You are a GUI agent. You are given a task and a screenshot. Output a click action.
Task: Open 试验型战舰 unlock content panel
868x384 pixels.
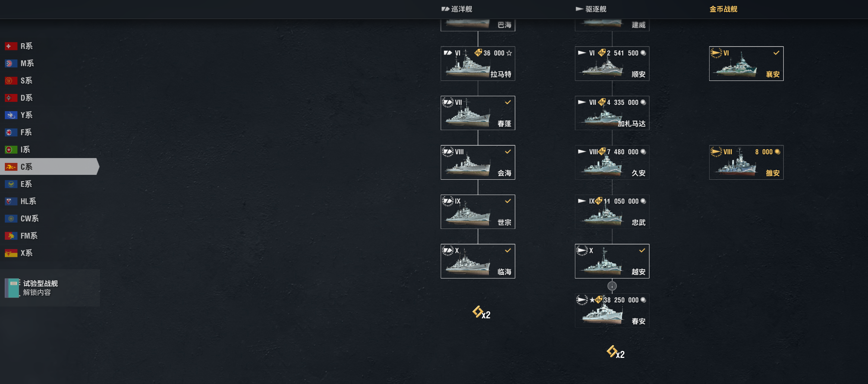[x=50, y=288]
